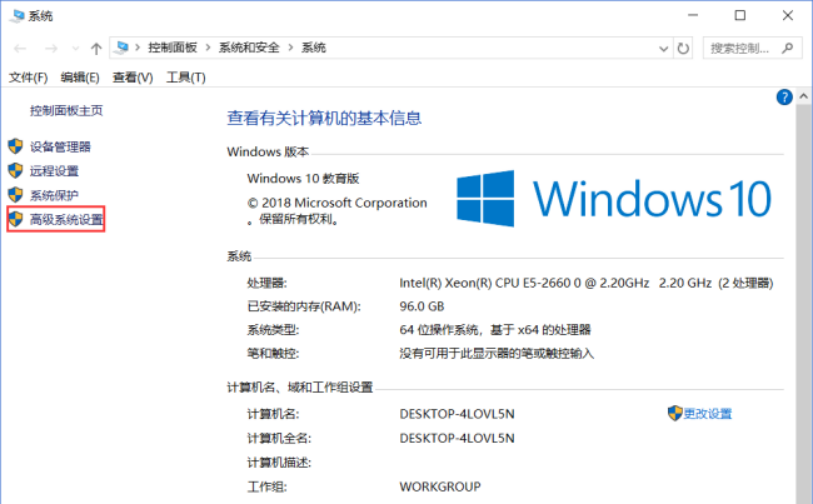Viewport: 813px width, 504px height.
Task: Click the 64 位操作系统 system type value
Action: [x=495, y=330]
